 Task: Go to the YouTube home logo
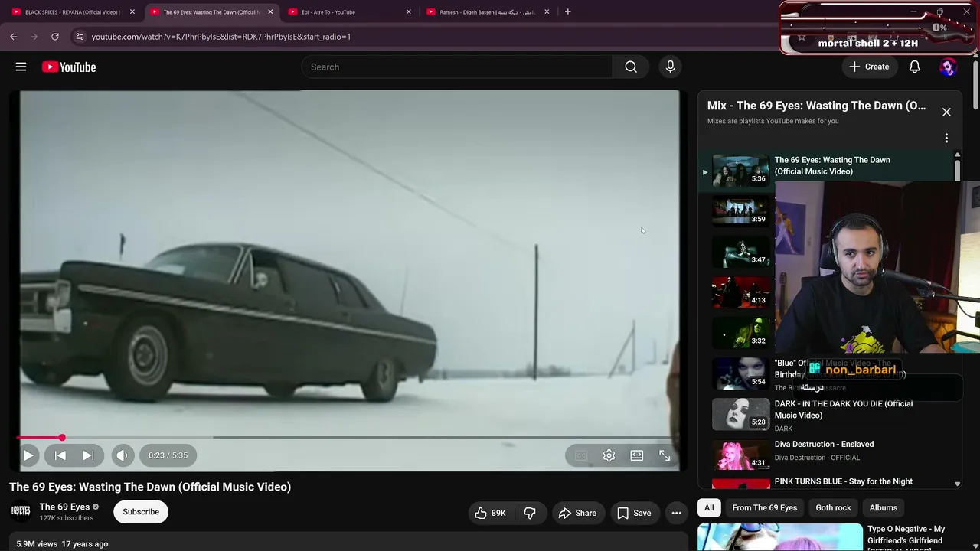point(69,67)
